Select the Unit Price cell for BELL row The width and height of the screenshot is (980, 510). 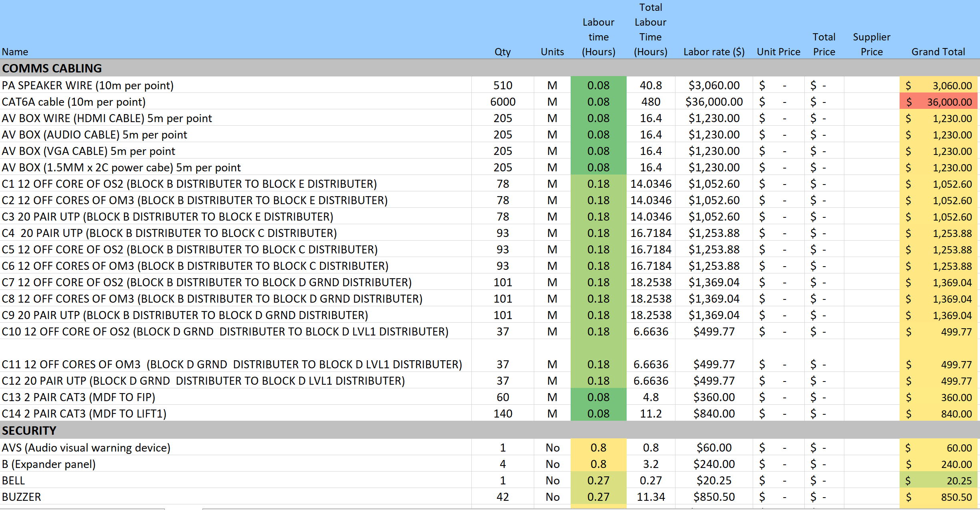pyautogui.click(x=778, y=480)
